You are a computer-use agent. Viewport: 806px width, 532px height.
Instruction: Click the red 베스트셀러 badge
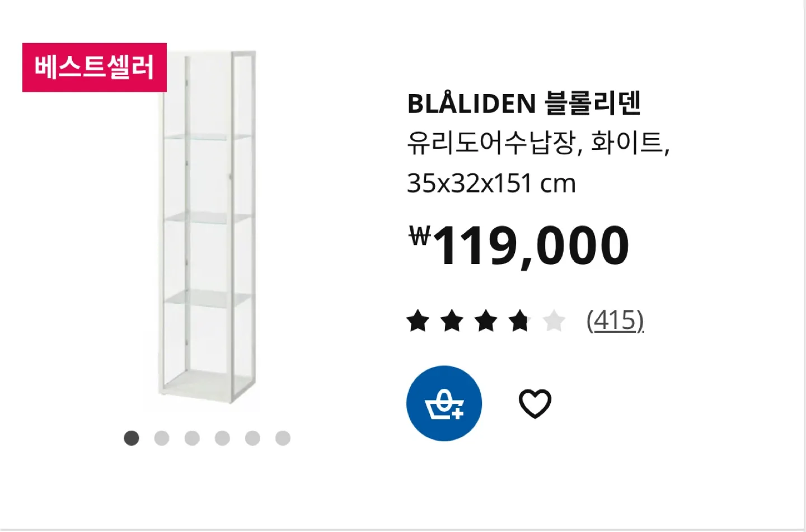tap(95, 67)
